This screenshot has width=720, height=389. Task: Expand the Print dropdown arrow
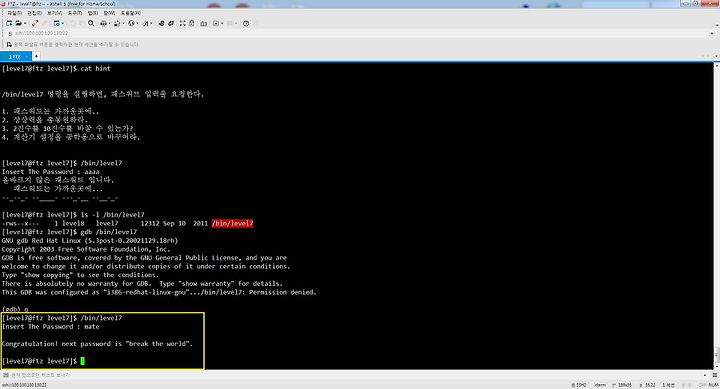[x=109, y=23]
